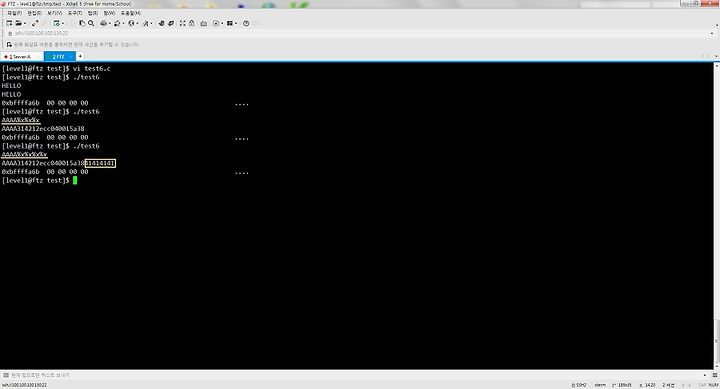Open the 창(W) Window menu
Screen dimensions: 720x389
[x=109, y=13]
